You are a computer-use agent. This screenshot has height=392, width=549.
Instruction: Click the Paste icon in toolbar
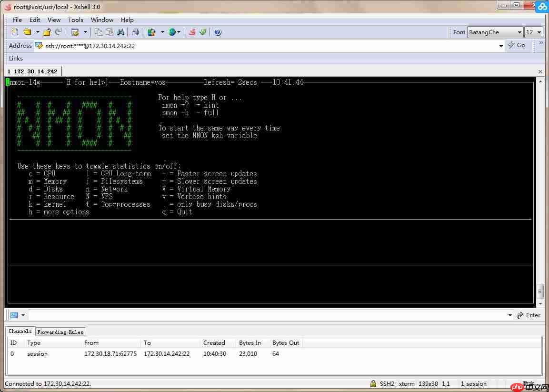[110, 32]
